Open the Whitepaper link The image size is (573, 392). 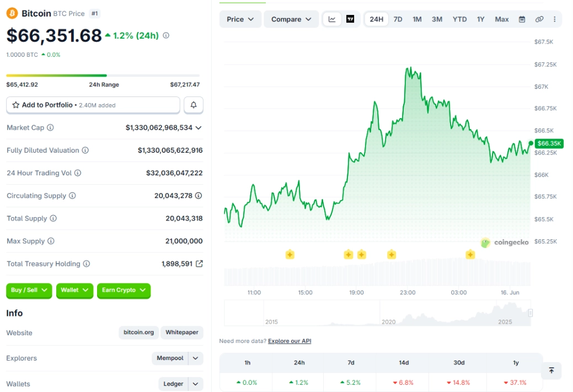pos(182,332)
